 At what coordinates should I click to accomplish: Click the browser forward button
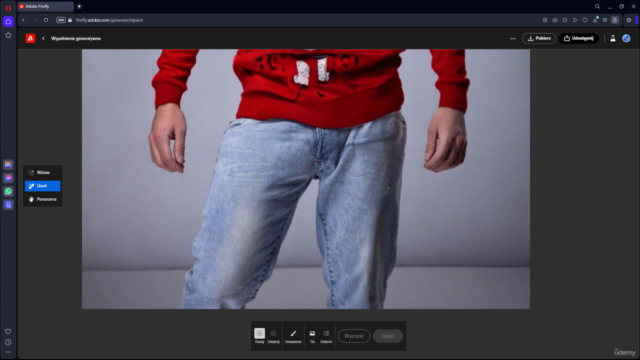click(x=35, y=20)
